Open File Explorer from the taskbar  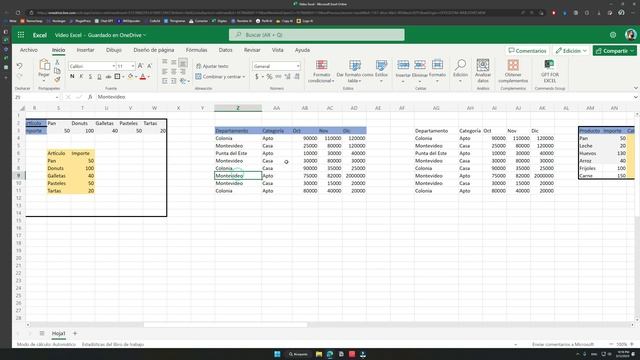319,354
